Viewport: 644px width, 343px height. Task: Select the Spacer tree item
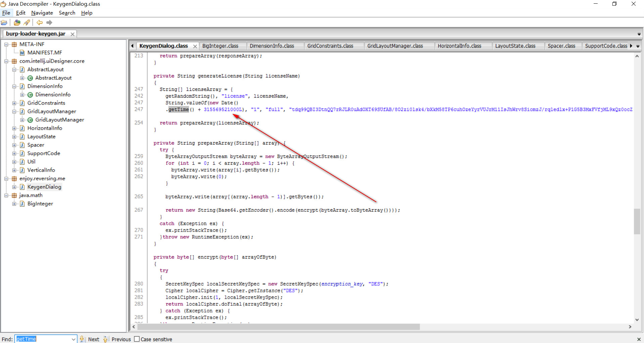pyautogui.click(x=36, y=145)
